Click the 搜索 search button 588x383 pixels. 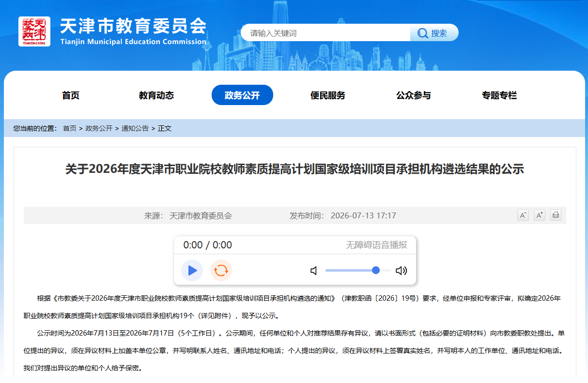pyautogui.click(x=434, y=33)
